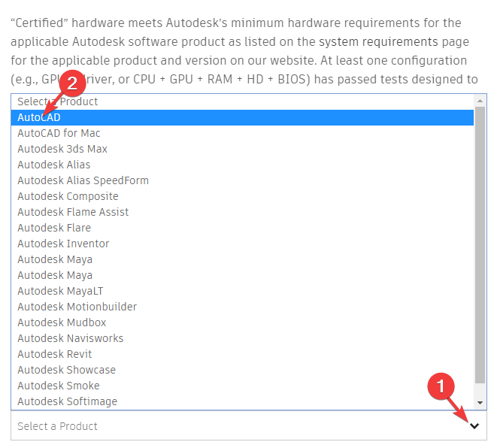Select Autodesk Alias SpeedForm
The width and height of the screenshot is (494, 448).
(242, 180)
